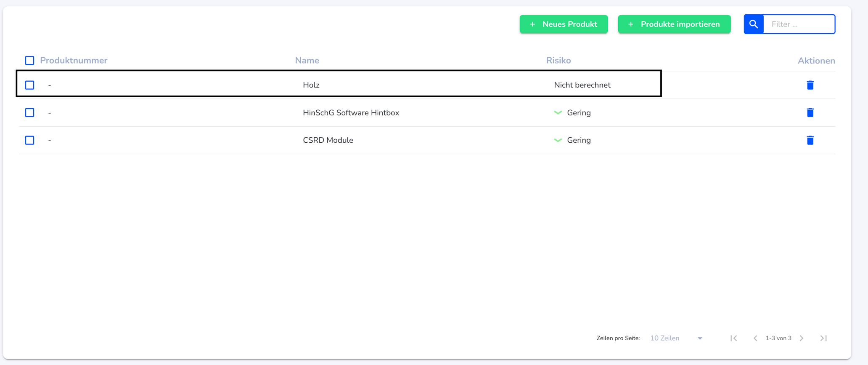Focus the Filter search field

tap(799, 24)
